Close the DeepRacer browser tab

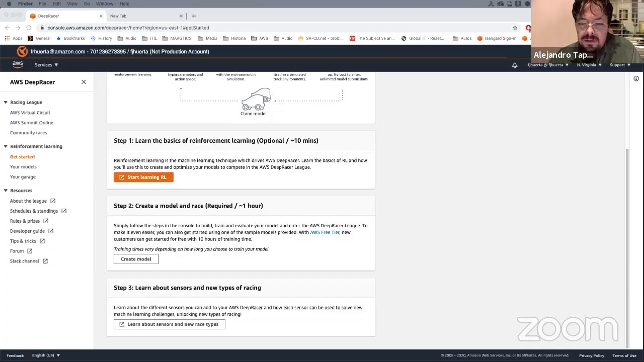pyautogui.click(x=101, y=16)
